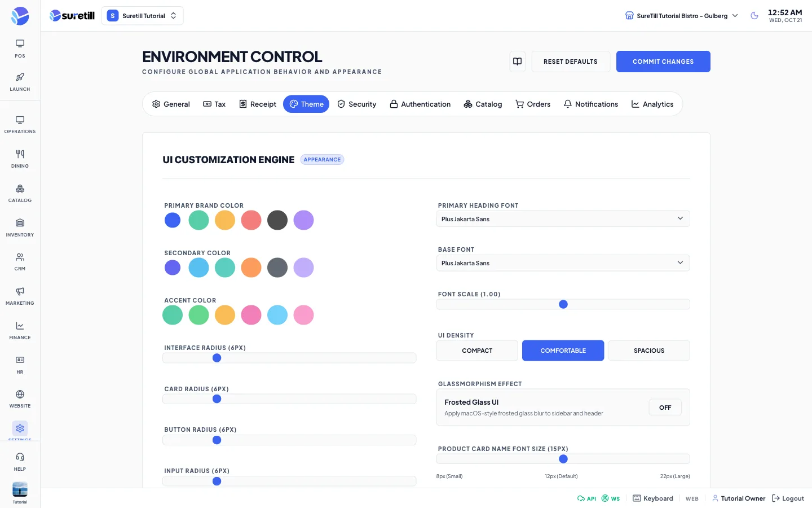Click the Product Card Name Font Size slider

tap(563, 459)
